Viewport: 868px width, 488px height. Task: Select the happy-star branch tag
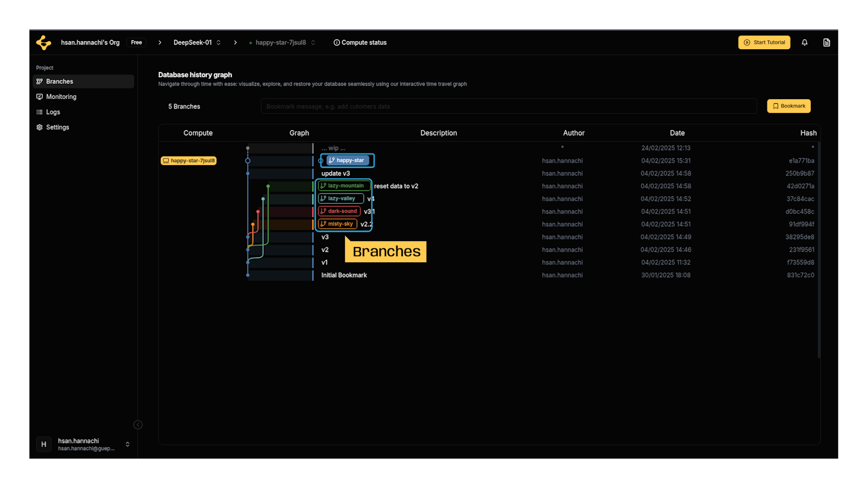pos(348,160)
